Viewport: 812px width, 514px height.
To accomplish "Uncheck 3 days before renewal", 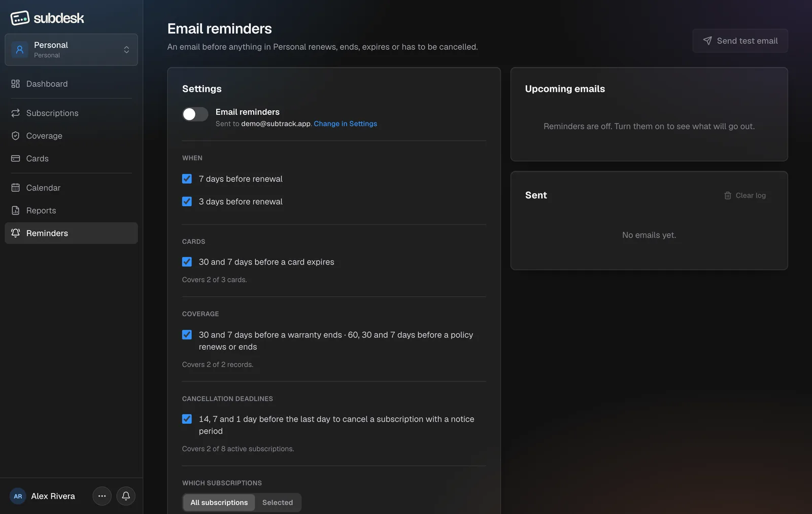I will point(187,202).
